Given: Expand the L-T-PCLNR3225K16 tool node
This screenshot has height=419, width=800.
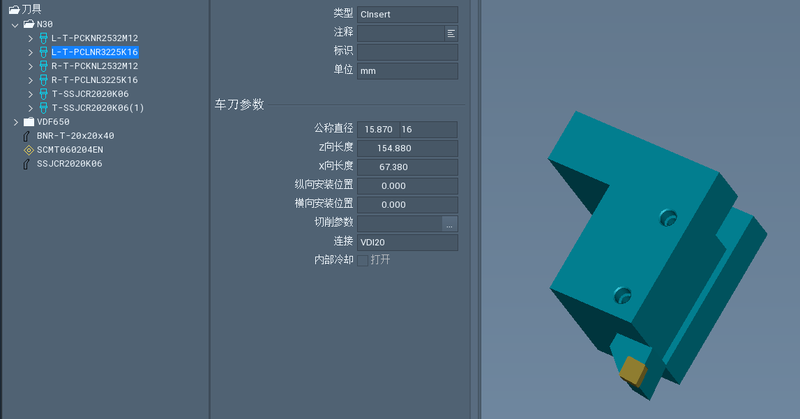Looking at the screenshot, I should (30, 52).
